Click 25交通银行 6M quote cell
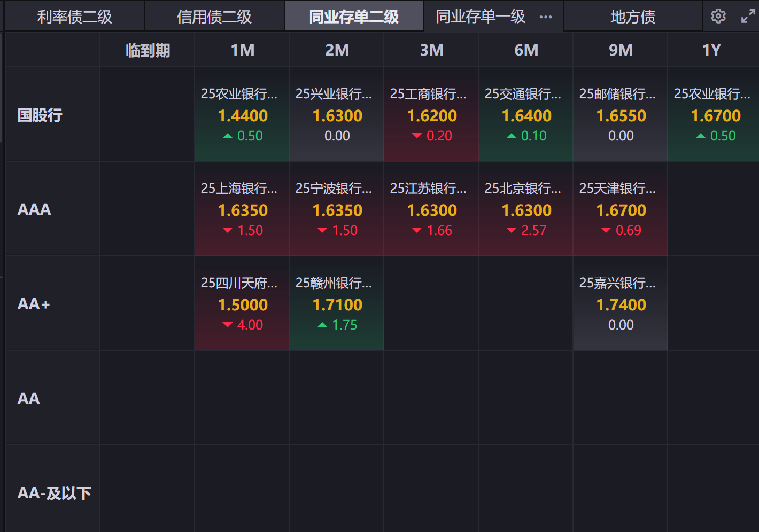Viewport: 759px width, 532px height. [526, 115]
